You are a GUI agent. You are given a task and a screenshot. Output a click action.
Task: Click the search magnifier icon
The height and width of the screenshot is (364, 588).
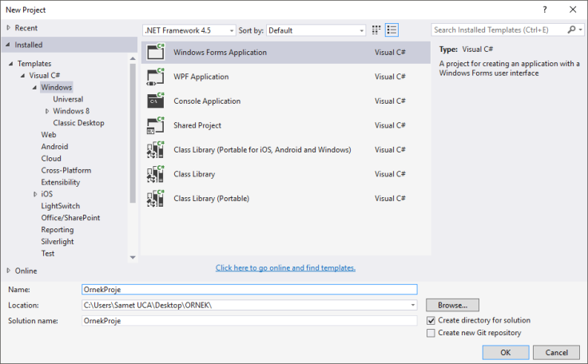click(x=571, y=30)
